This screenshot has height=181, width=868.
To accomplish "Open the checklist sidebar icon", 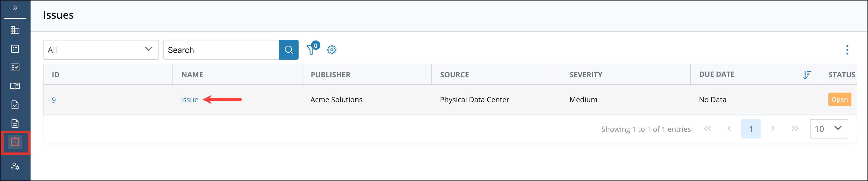I will click(15, 67).
